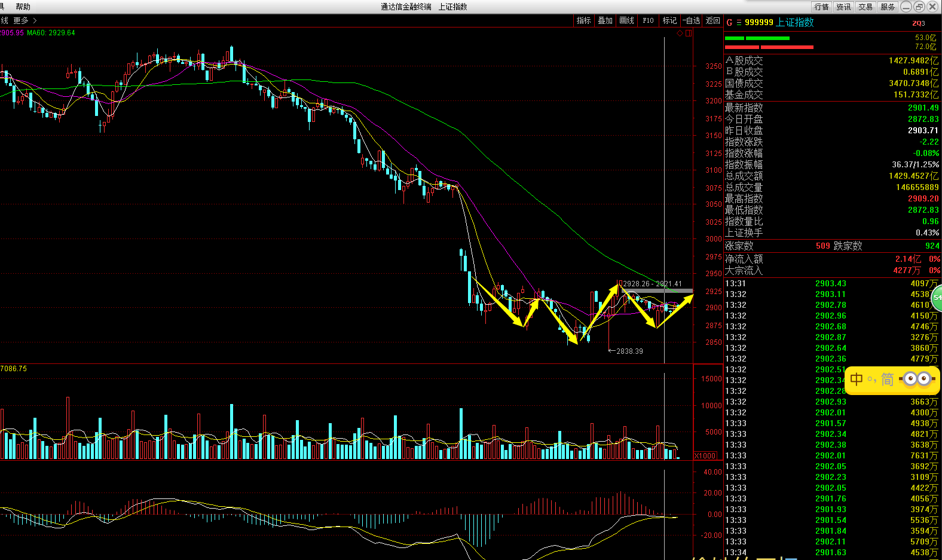Open the 服务 tab button
The width and height of the screenshot is (942, 560).
tap(888, 7)
